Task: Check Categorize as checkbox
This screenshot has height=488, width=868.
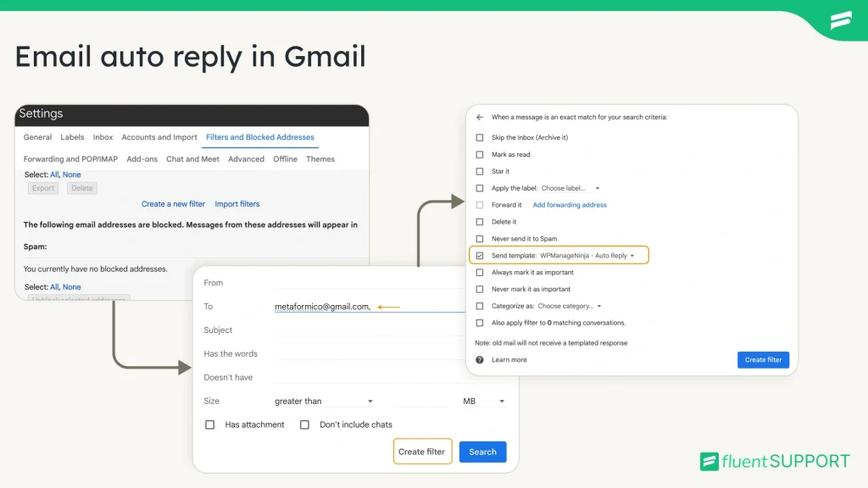Action: pyautogui.click(x=480, y=306)
